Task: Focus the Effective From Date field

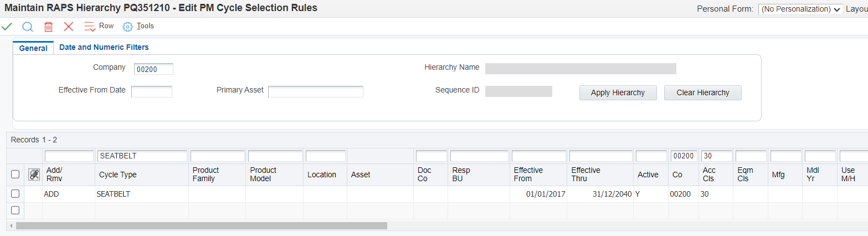Action: coord(151,91)
